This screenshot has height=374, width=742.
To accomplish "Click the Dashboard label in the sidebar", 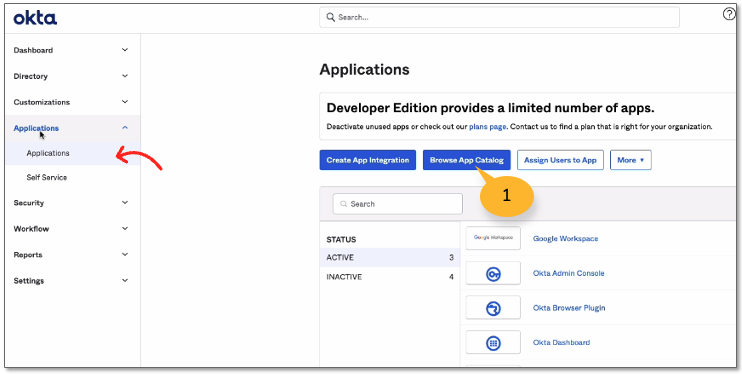I will point(33,50).
